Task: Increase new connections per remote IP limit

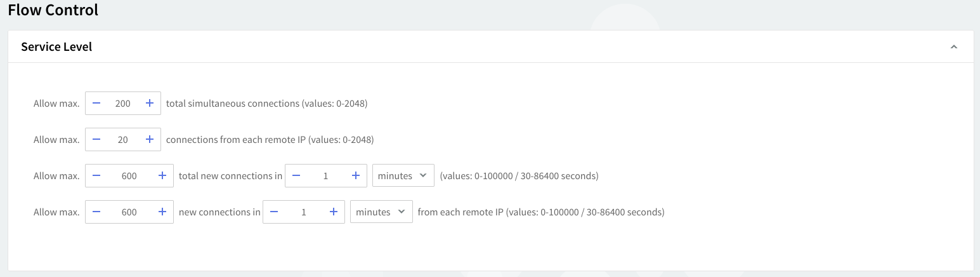Action: point(162,212)
